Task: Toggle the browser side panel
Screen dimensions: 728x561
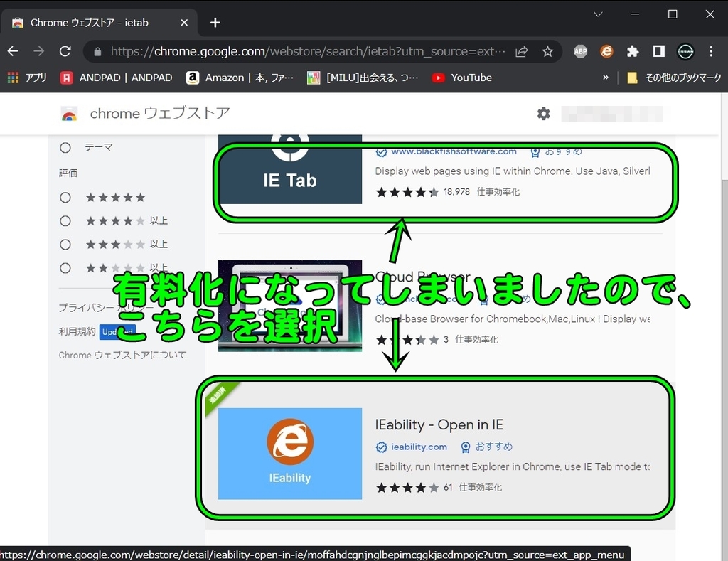Action: pyautogui.click(x=658, y=51)
